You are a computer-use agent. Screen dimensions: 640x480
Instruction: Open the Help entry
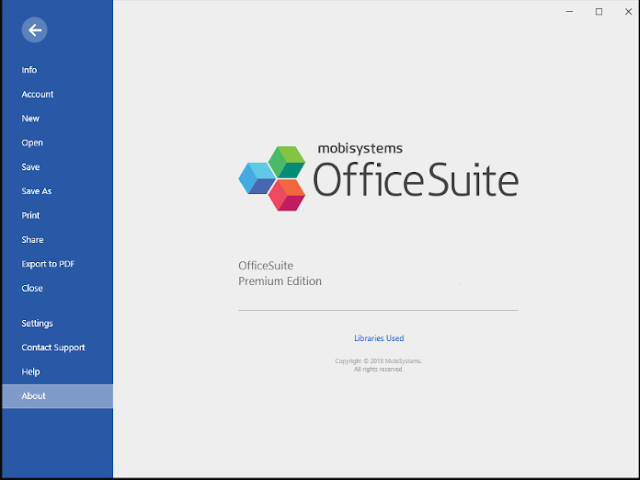coord(31,372)
